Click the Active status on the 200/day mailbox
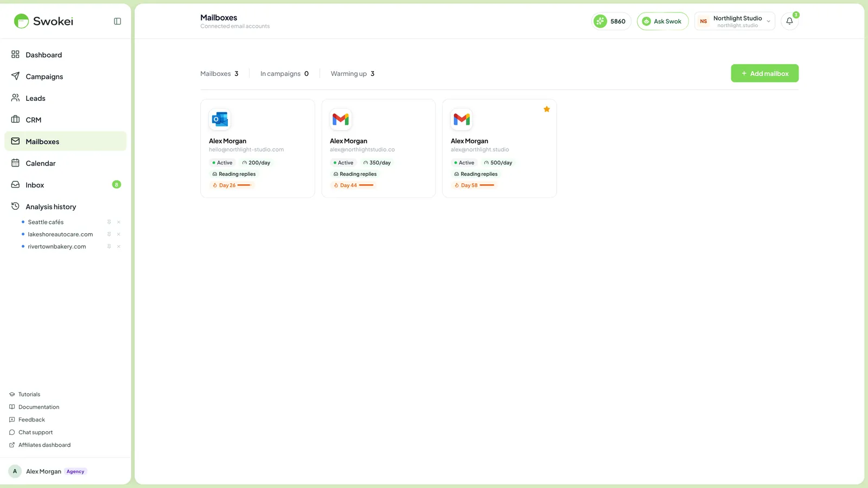The width and height of the screenshot is (868, 488). click(x=222, y=163)
